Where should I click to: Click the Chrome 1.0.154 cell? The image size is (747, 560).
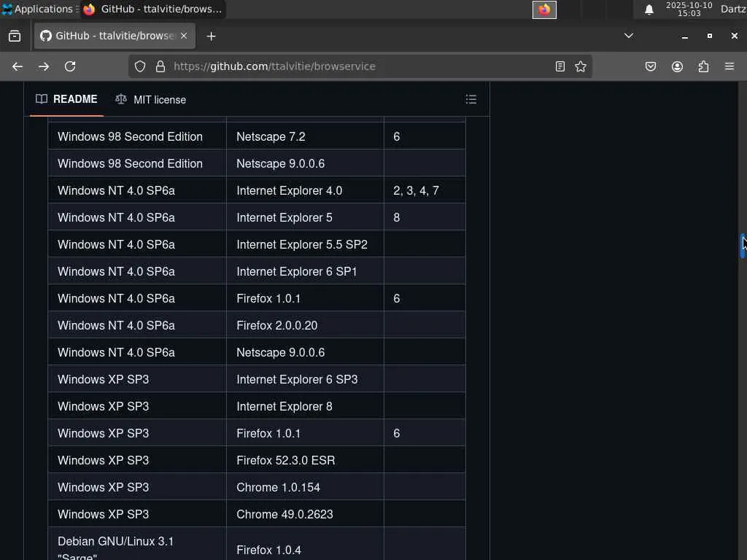point(305,487)
